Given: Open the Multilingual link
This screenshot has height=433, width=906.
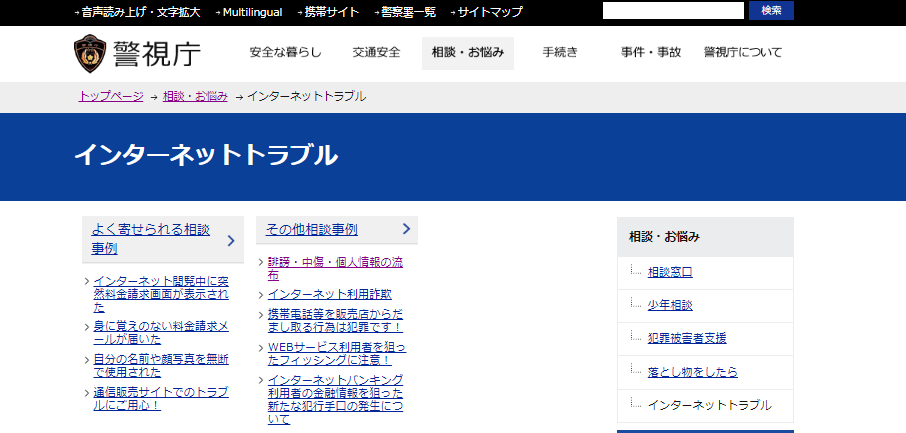Looking at the screenshot, I should 252,12.
